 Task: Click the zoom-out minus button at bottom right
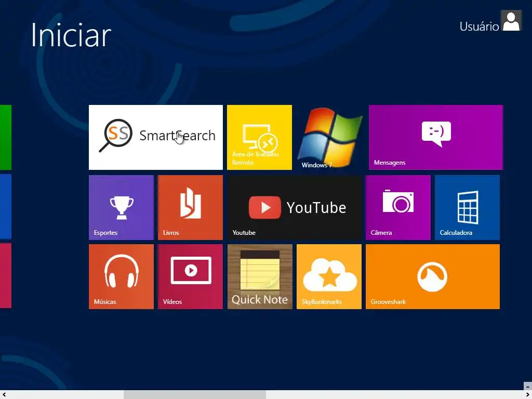528,386
